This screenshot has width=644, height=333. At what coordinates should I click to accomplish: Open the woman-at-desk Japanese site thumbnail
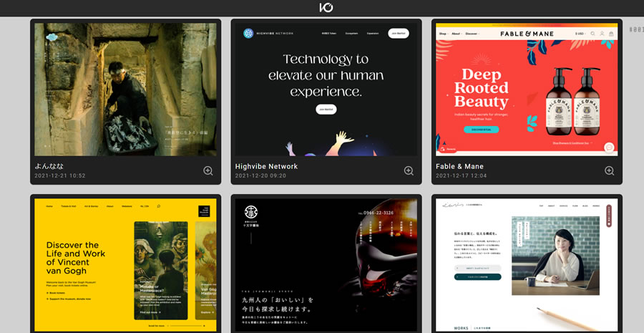(x=526, y=265)
